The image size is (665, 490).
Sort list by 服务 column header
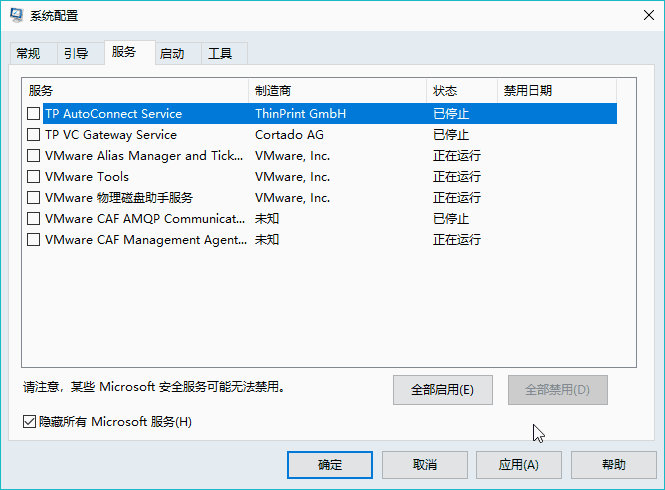(x=135, y=91)
